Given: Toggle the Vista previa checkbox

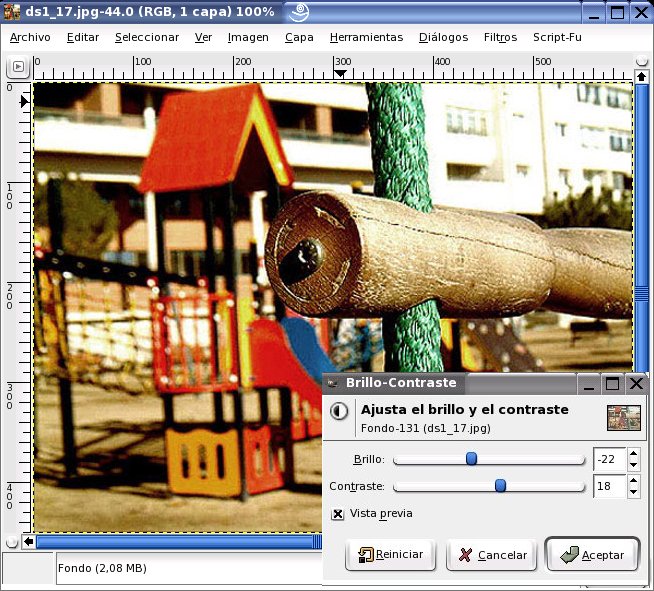Looking at the screenshot, I should (338, 514).
